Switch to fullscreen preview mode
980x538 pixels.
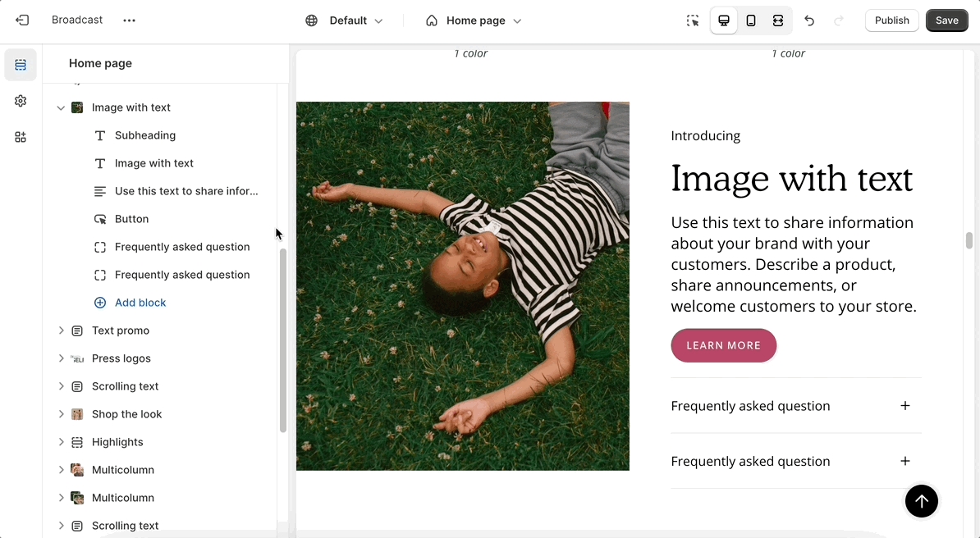coord(777,21)
